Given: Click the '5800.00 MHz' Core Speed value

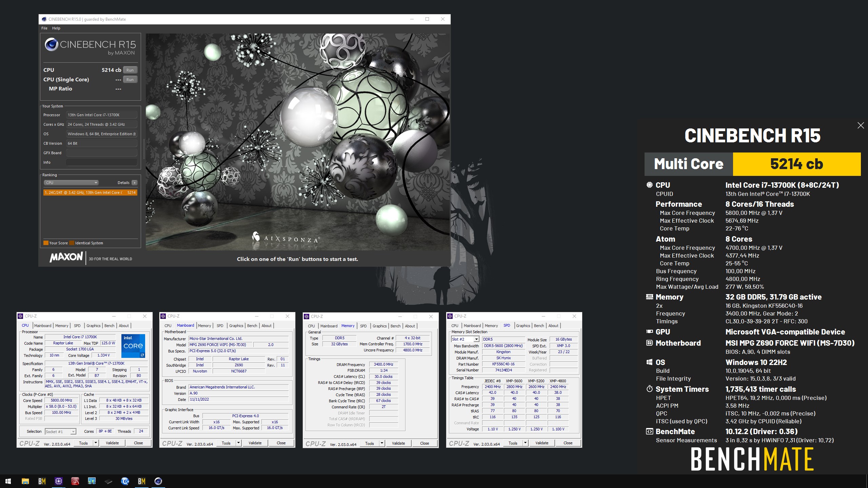Looking at the screenshot, I should coord(61,400).
